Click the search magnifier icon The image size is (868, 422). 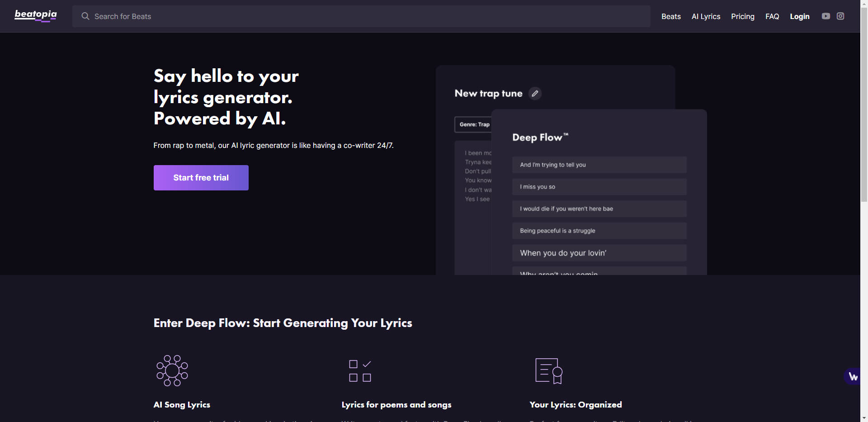pos(85,16)
